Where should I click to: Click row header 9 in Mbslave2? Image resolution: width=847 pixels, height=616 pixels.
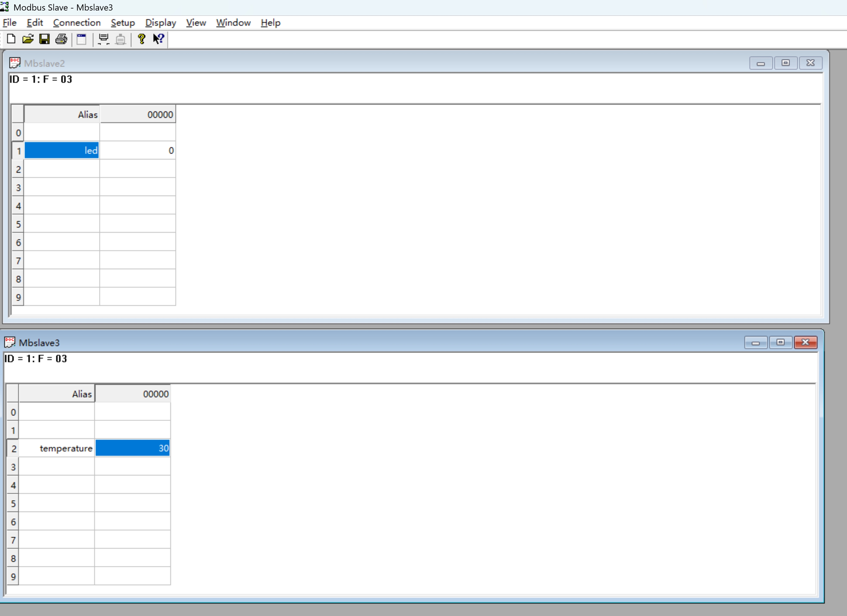[x=18, y=297]
